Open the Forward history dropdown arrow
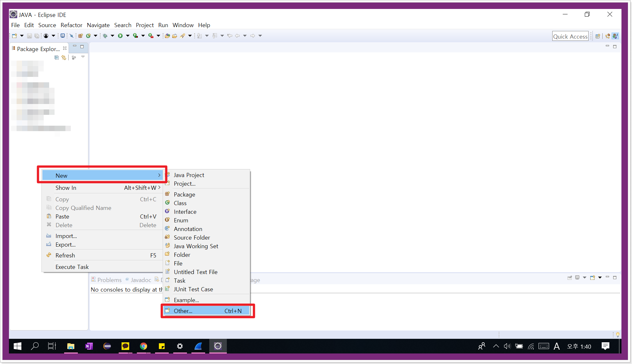The image size is (632, 364). pyautogui.click(x=260, y=36)
